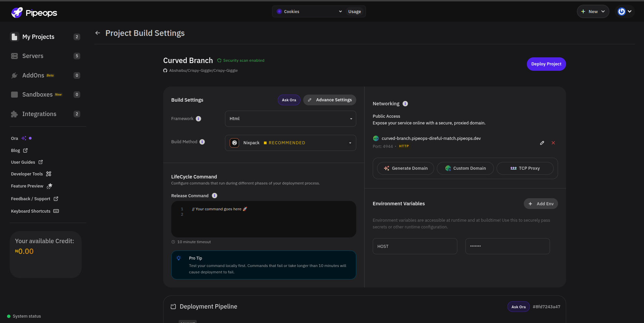Open Ora assistant link
644x323 pixels.
[21, 138]
